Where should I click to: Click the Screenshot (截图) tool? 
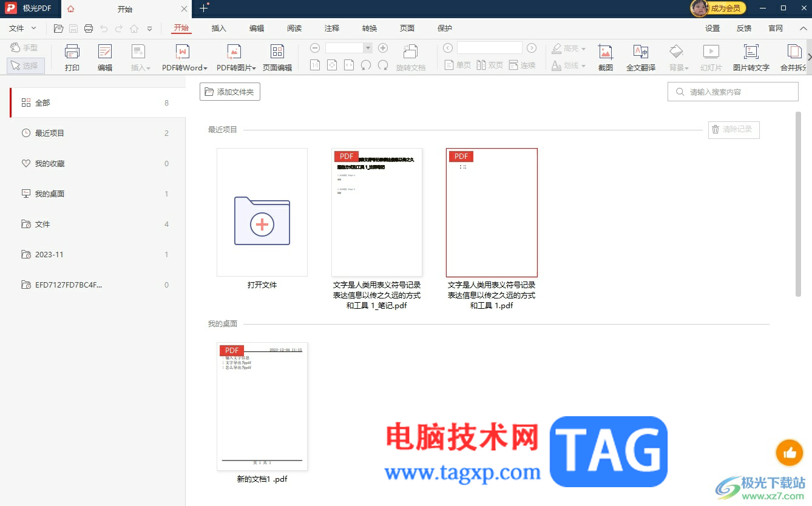[606, 58]
